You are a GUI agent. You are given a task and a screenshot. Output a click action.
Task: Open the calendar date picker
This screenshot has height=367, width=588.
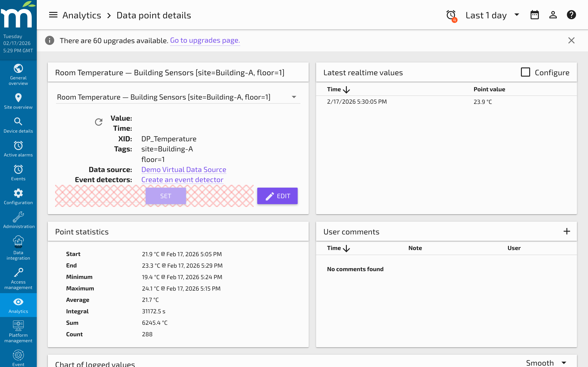coord(534,15)
